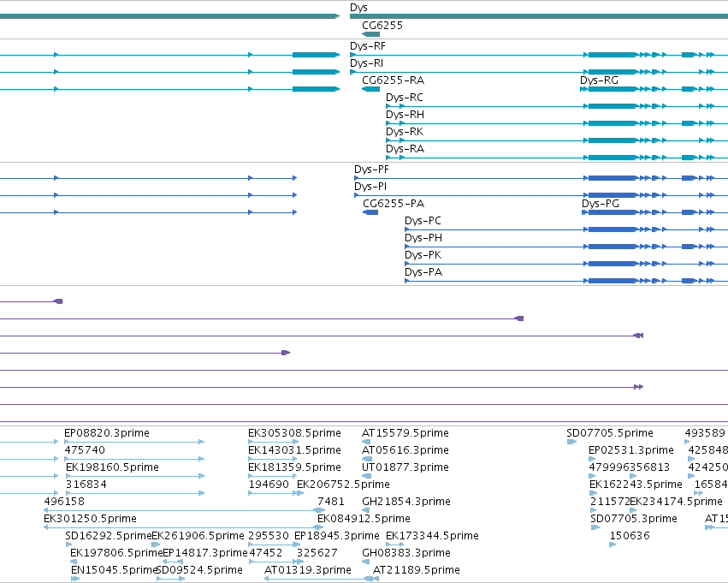This screenshot has width=728, height=583.
Task: Select the EK234174.5prime feature
Action: point(676,503)
